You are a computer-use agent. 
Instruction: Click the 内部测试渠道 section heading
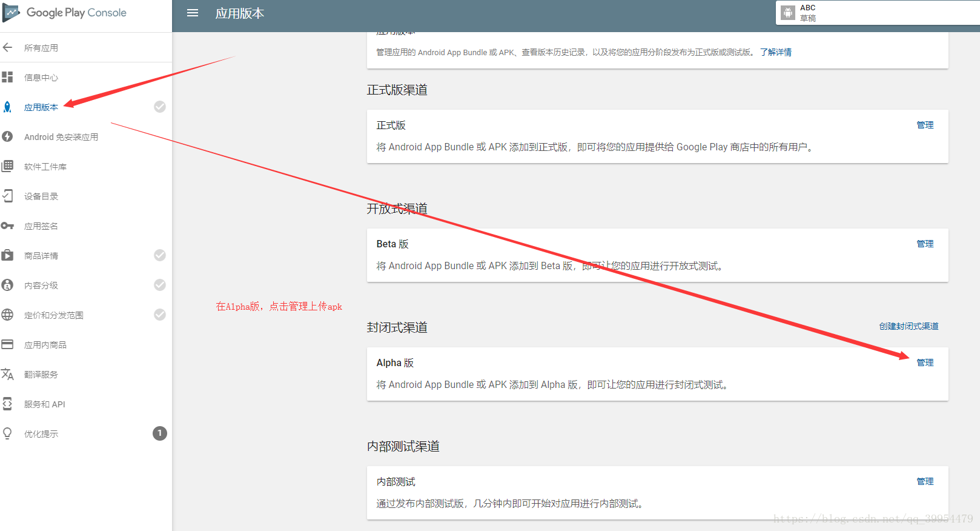(x=403, y=446)
